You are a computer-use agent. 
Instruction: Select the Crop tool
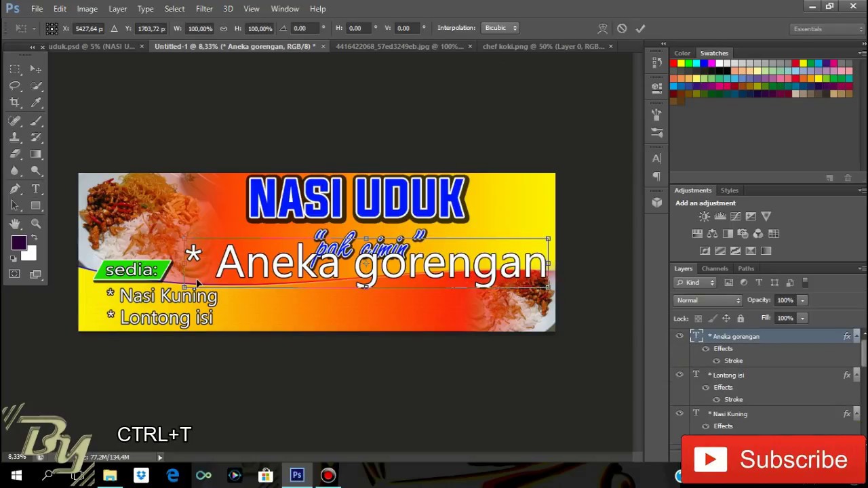[15, 103]
